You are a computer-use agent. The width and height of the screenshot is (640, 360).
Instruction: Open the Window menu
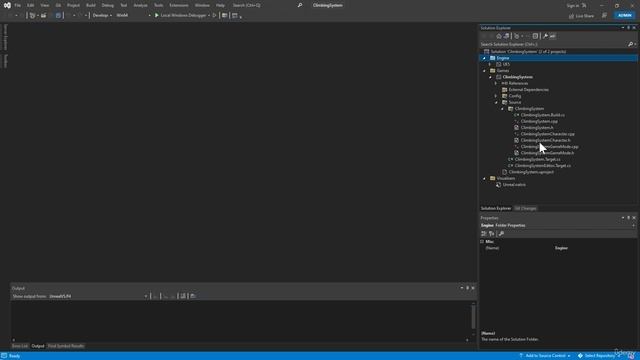202,5
